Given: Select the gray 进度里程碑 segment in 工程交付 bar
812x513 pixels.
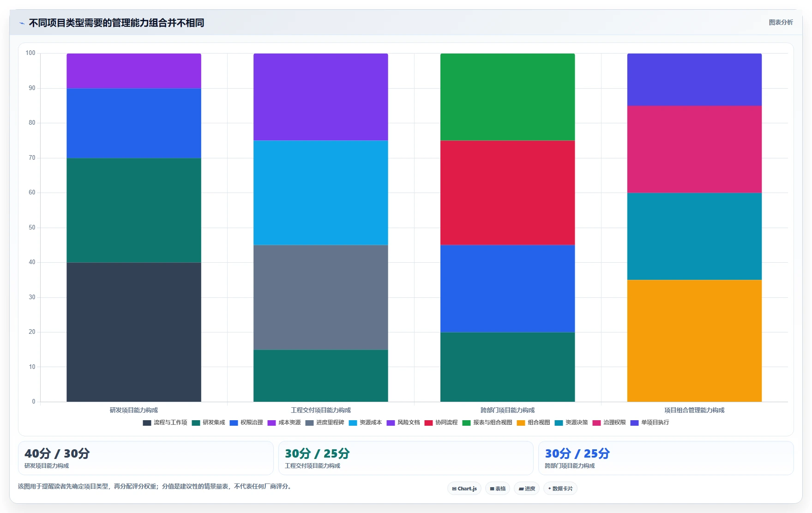Looking at the screenshot, I should pyautogui.click(x=321, y=297).
